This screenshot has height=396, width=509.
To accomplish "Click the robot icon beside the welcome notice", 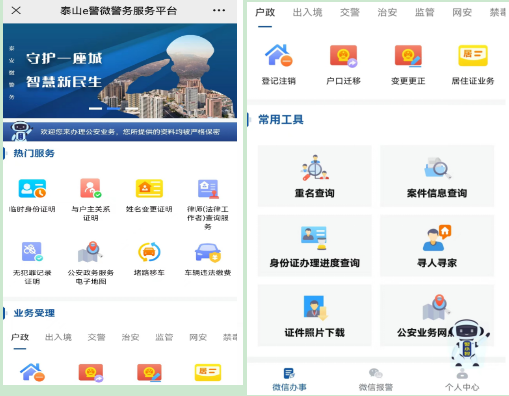I will [x=21, y=131].
